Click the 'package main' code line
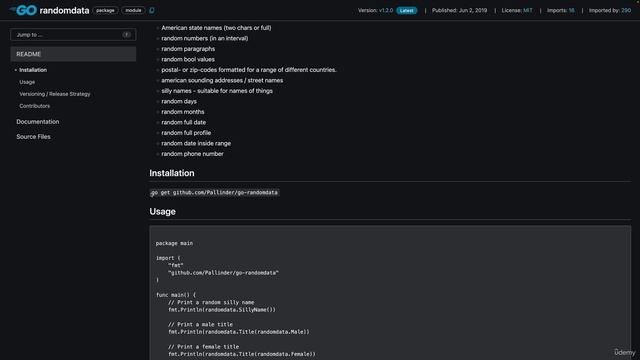The height and width of the screenshot is (360, 640). point(174,243)
